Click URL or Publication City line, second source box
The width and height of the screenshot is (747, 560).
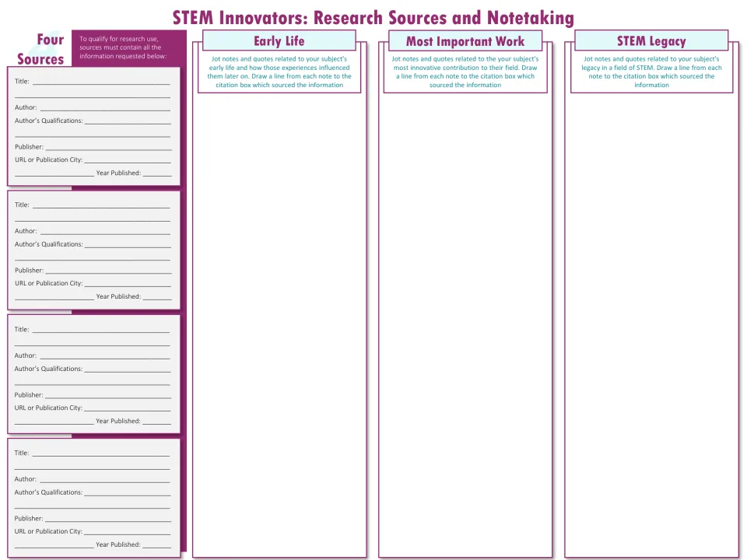128,283
